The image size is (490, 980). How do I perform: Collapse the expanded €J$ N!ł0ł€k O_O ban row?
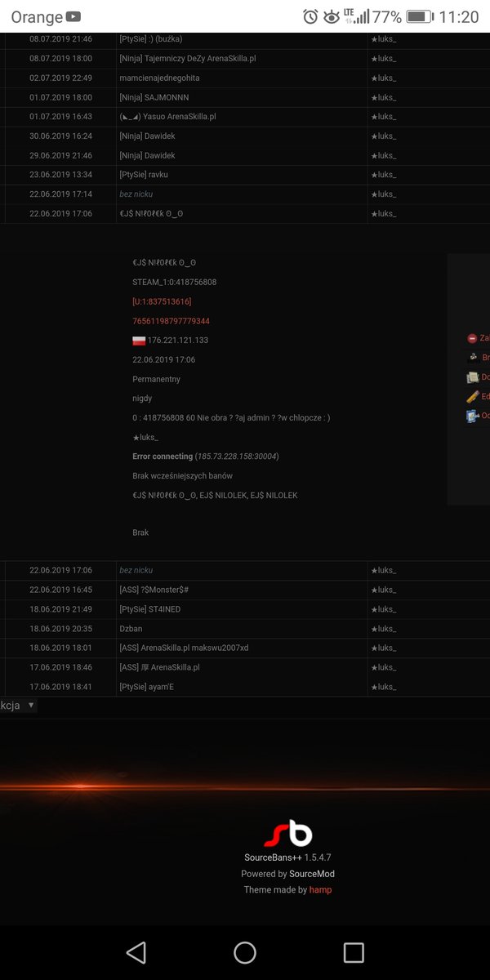pyautogui.click(x=245, y=214)
